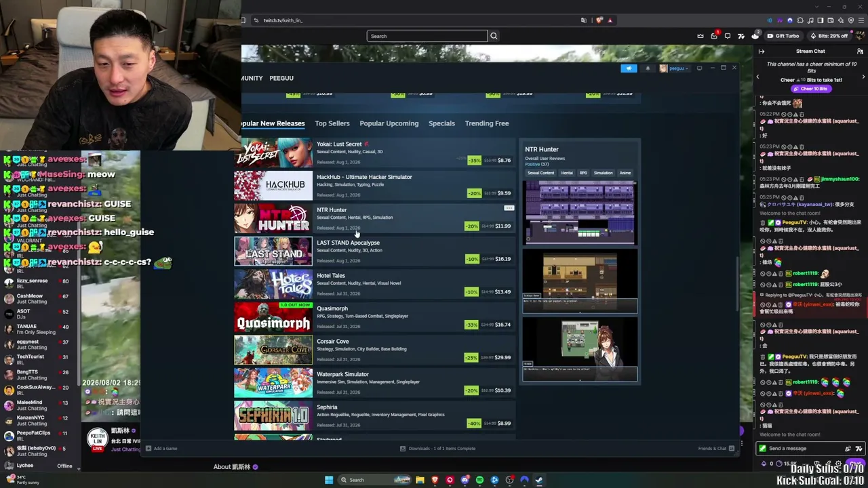Click the Twitch search magnifier button
868x488 pixels.
tap(494, 36)
